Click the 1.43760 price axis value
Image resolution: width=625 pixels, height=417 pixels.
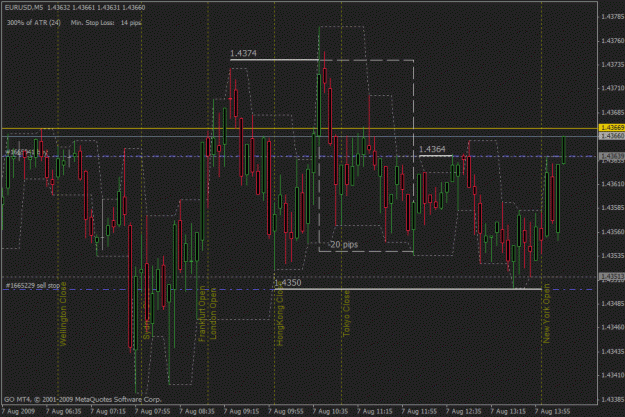(x=613, y=41)
